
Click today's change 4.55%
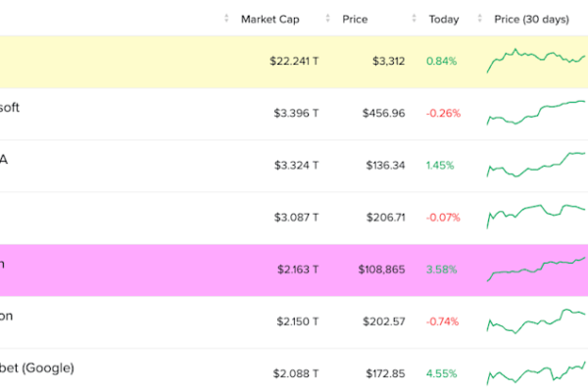(x=441, y=373)
